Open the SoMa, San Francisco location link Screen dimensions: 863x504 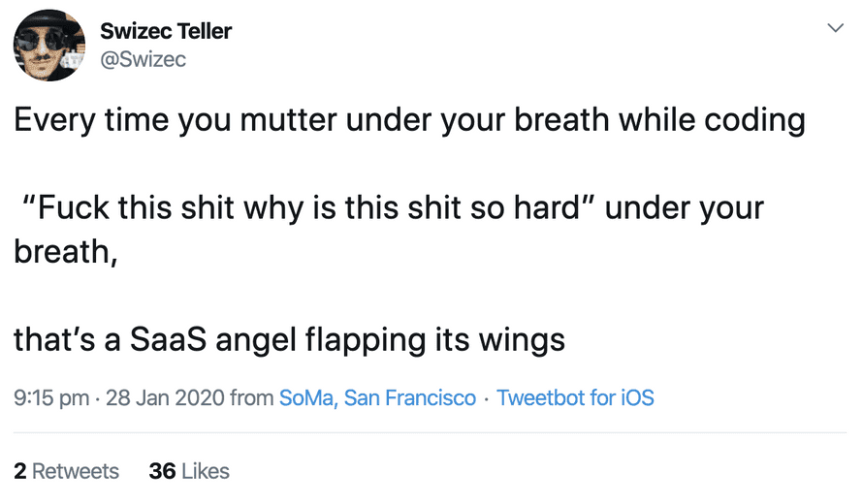pyautogui.click(x=377, y=397)
